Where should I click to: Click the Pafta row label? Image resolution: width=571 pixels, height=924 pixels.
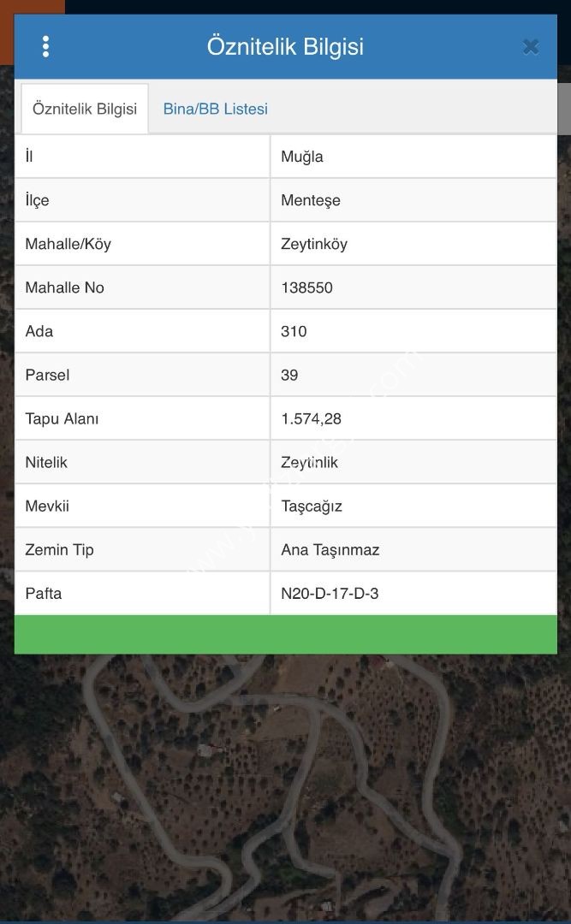pos(43,594)
